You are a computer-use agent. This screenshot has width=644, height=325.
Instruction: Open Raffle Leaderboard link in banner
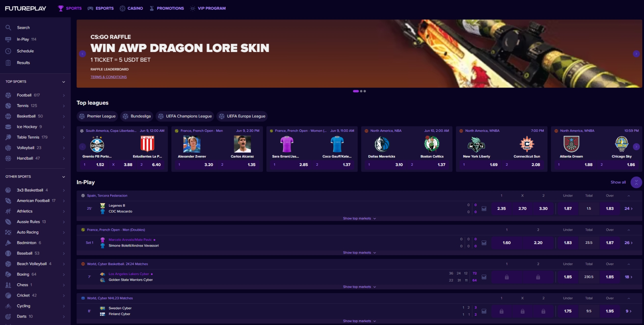point(110,69)
